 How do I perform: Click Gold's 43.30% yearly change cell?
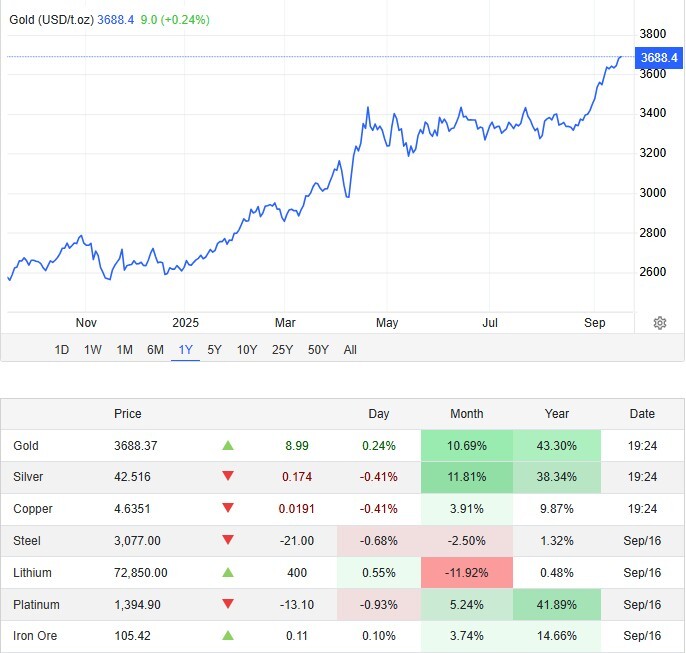[x=557, y=445]
